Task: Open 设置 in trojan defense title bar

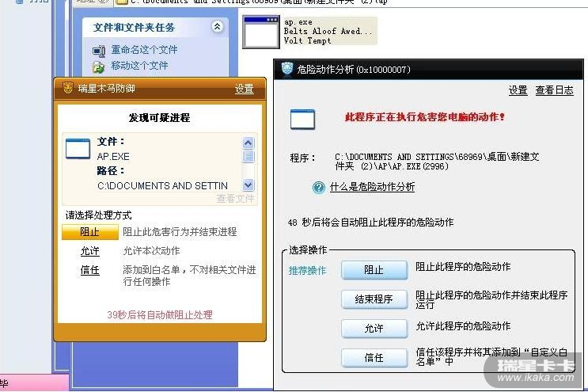Action: [x=244, y=89]
